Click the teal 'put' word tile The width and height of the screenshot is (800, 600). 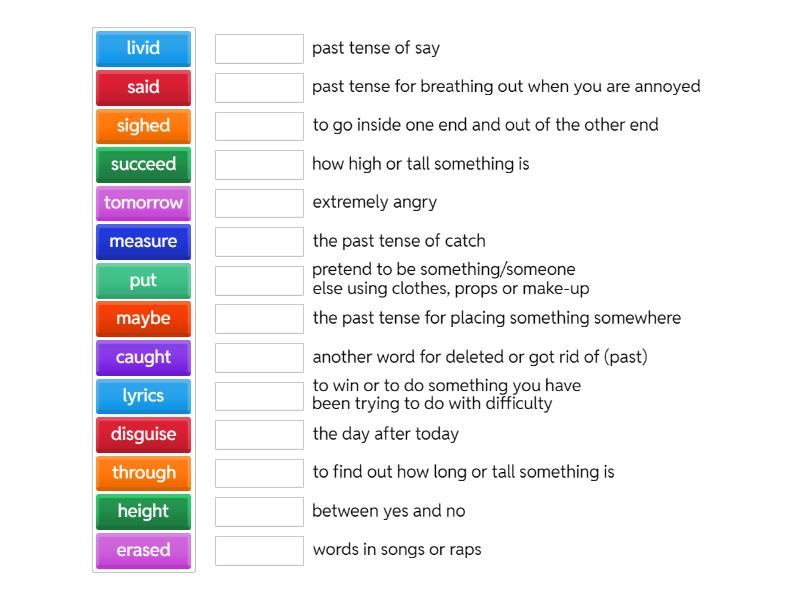coord(143,280)
